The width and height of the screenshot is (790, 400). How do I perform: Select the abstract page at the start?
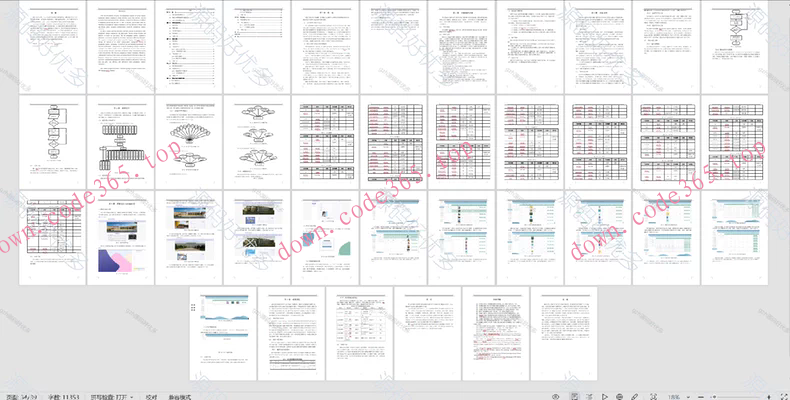pos(52,47)
